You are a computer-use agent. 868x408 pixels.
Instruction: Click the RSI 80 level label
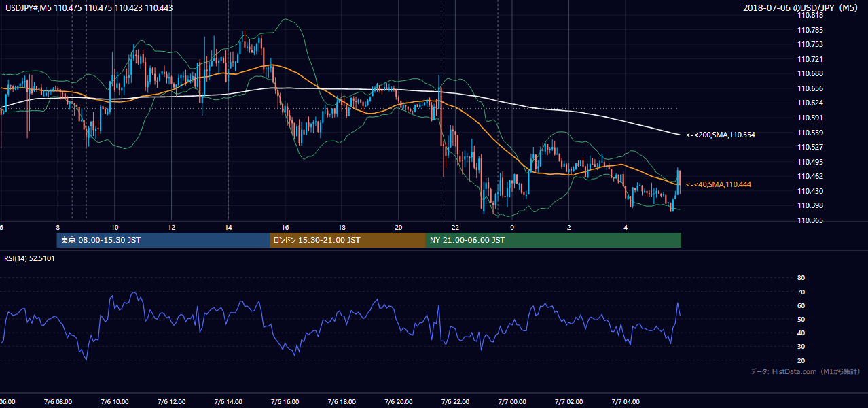[801, 277]
